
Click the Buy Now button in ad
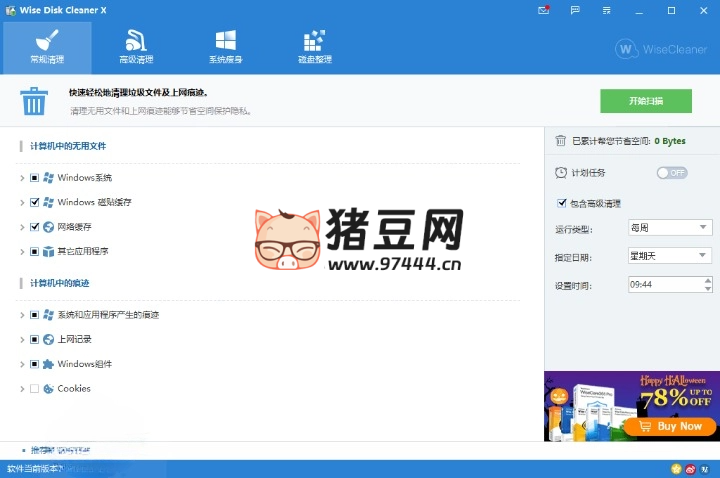coord(670,427)
